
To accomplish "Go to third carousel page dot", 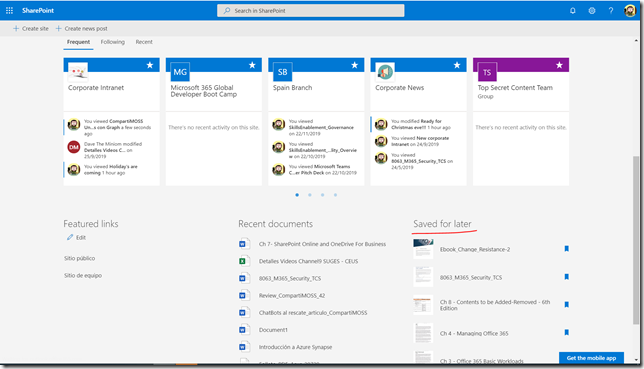I will point(322,195).
